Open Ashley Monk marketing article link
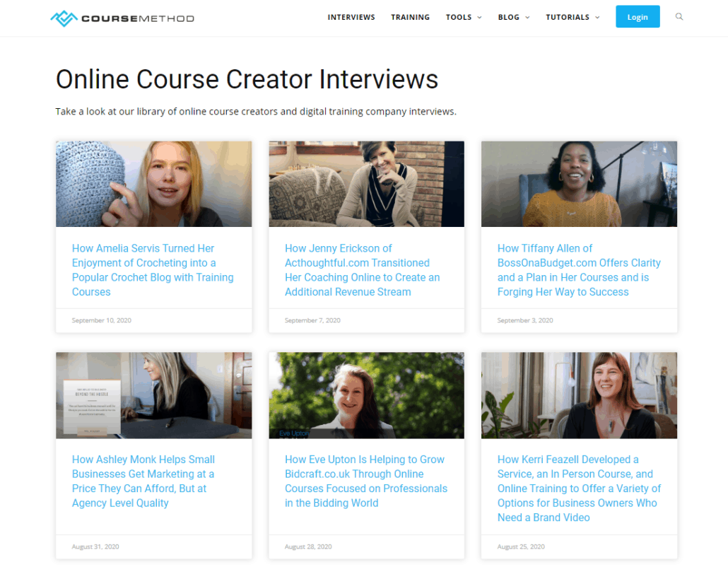Image resolution: width=728 pixels, height=572 pixels. pyautogui.click(x=143, y=481)
